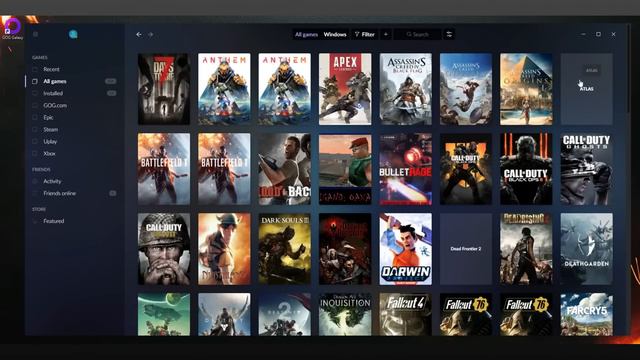
Task: Open the Call of Duty Black Ops III cover
Action: tap(526, 169)
